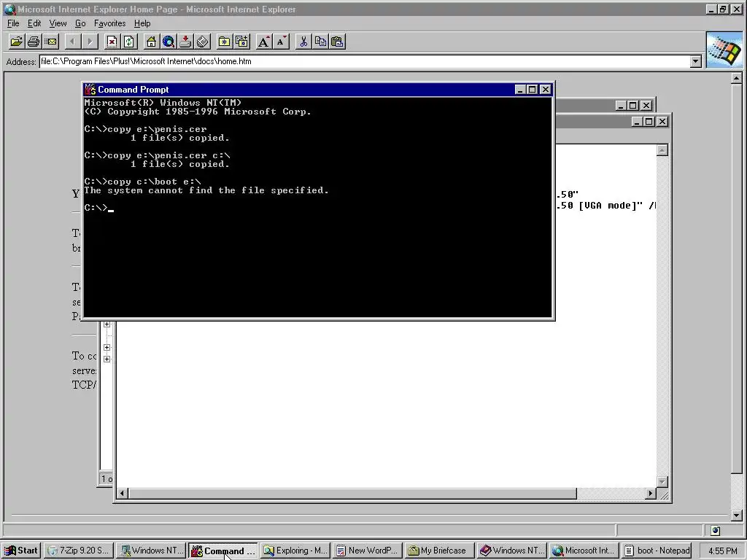Click Notepad vertical scrollbar down arrow
The height and width of the screenshot is (560, 747).
click(x=662, y=482)
